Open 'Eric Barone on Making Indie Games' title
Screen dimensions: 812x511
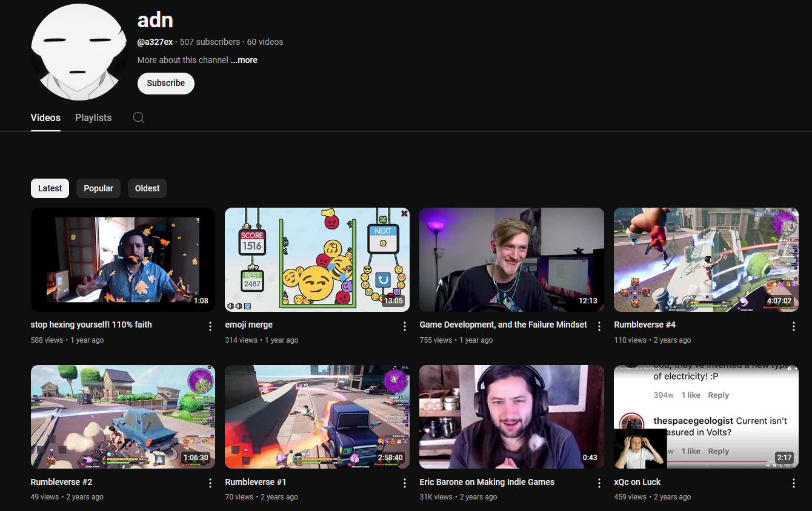(x=487, y=482)
